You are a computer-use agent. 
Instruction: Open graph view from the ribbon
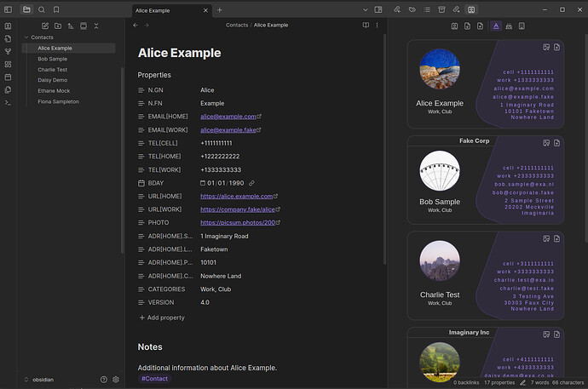[8, 52]
